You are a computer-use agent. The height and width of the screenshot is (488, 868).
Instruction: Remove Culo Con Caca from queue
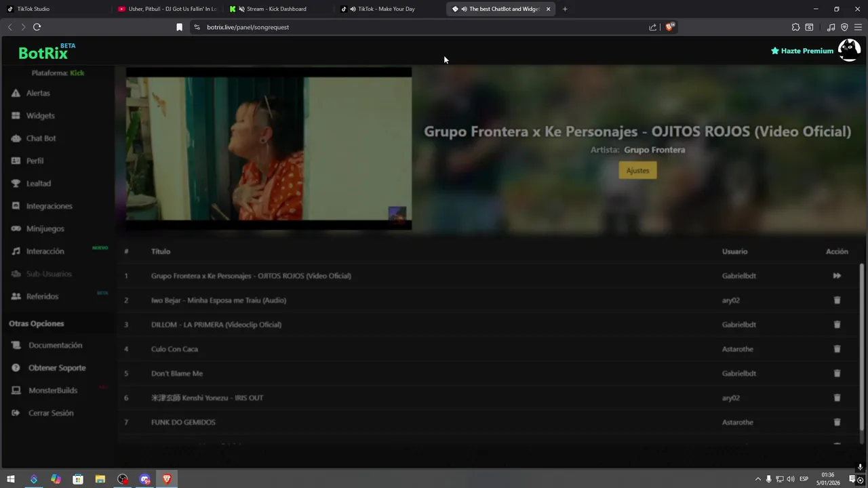pyautogui.click(x=837, y=349)
